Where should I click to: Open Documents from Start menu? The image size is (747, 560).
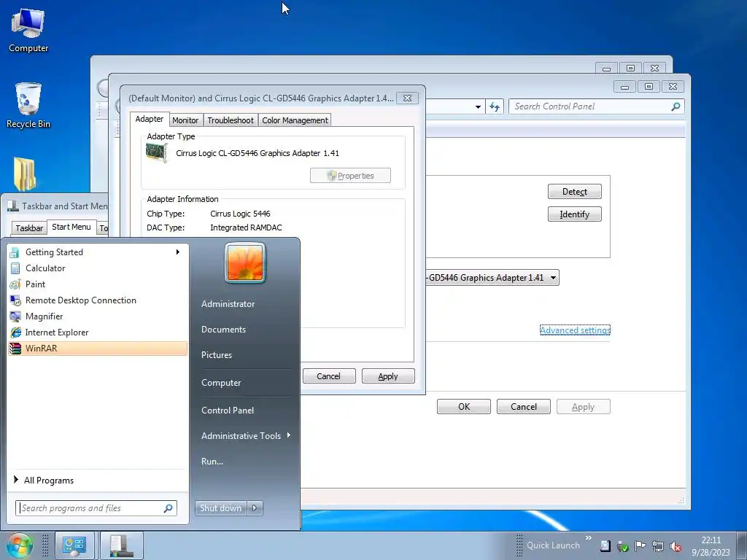coord(223,330)
